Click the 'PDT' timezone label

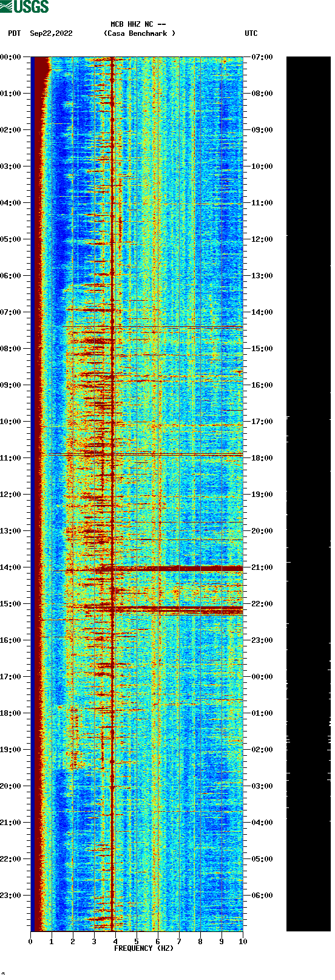click(x=15, y=33)
